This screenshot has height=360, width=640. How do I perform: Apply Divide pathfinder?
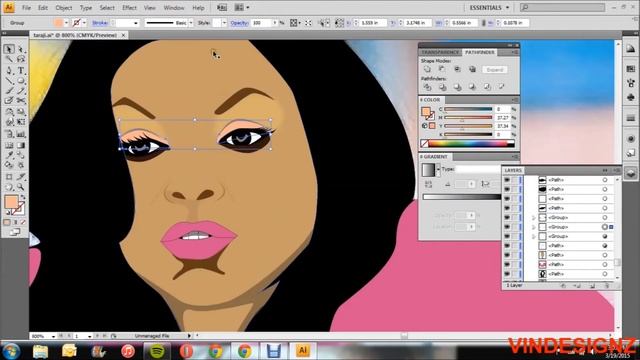point(427,87)
